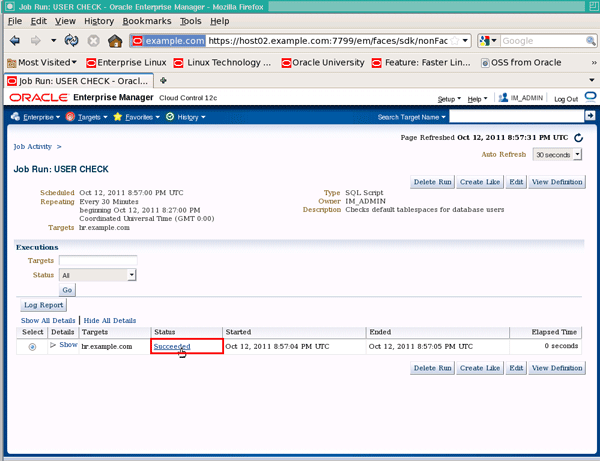
Task: Open the Succeeded status link
Action: pyautogui.click(x=172, y=346)
